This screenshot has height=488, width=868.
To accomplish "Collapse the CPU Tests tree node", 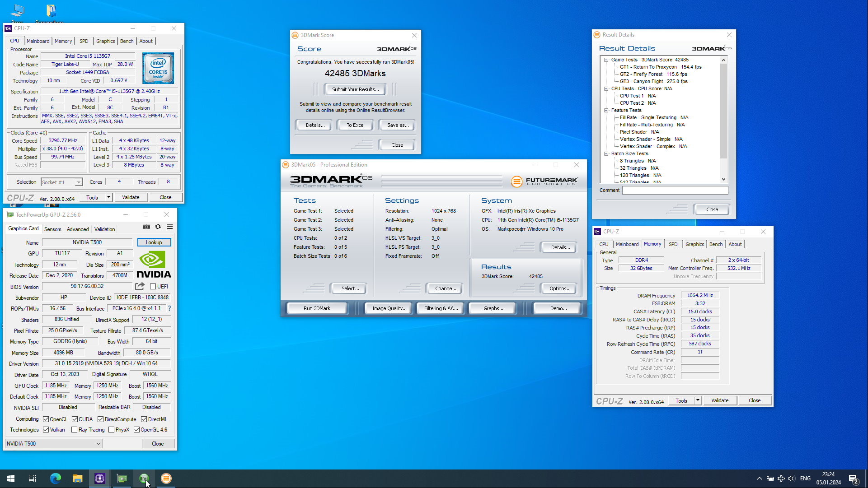I will [x=606, y=88].
